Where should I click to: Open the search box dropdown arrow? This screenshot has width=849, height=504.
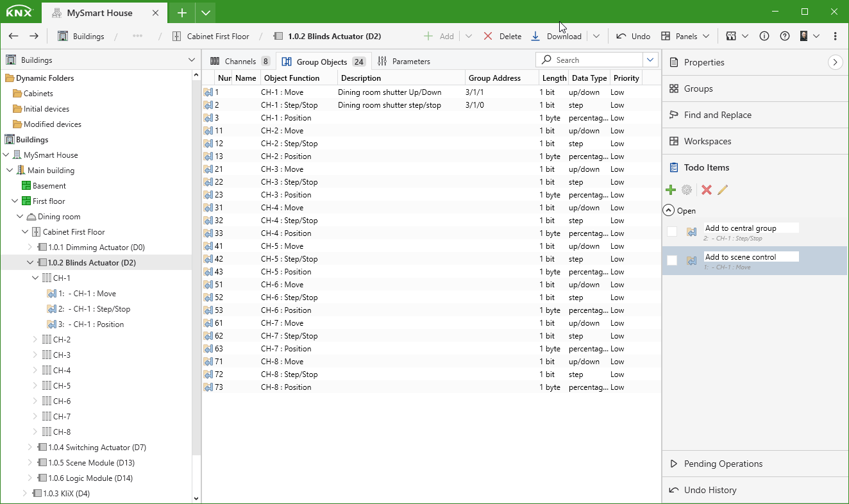pos(651,60)
